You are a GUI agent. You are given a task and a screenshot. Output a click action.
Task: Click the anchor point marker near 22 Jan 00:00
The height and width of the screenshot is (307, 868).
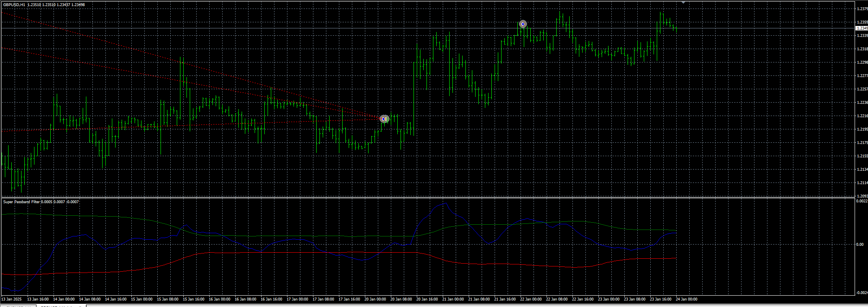pyautogui.click(x=523, y=24)
